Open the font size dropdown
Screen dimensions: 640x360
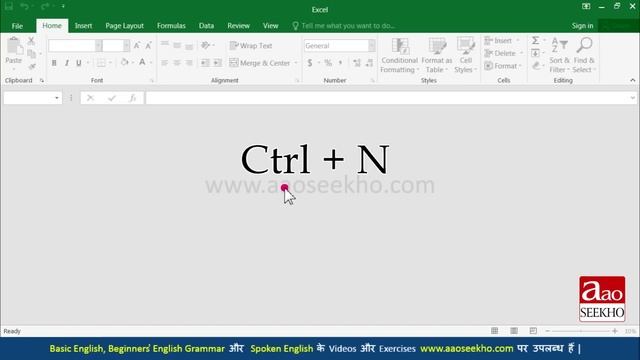coord(127,46)
